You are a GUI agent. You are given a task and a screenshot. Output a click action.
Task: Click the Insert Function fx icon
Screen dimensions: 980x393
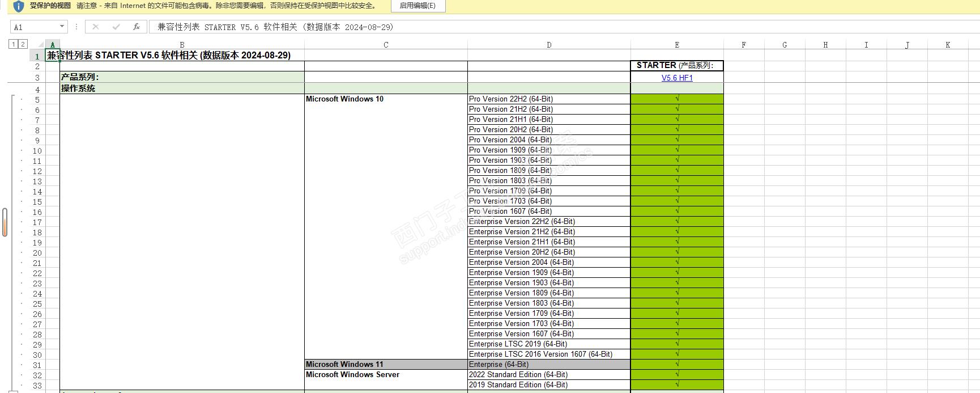pyautogui.click(x=136, y=27)
